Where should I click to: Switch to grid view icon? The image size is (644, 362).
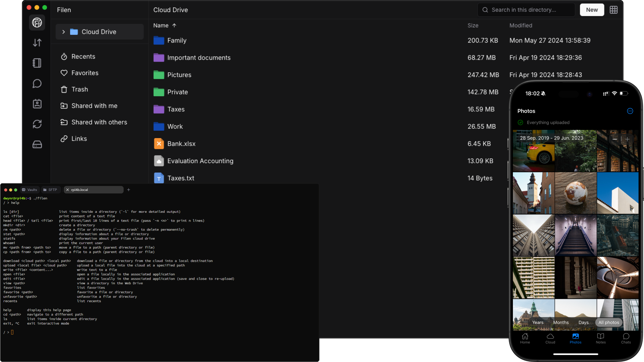coord(613,10)
